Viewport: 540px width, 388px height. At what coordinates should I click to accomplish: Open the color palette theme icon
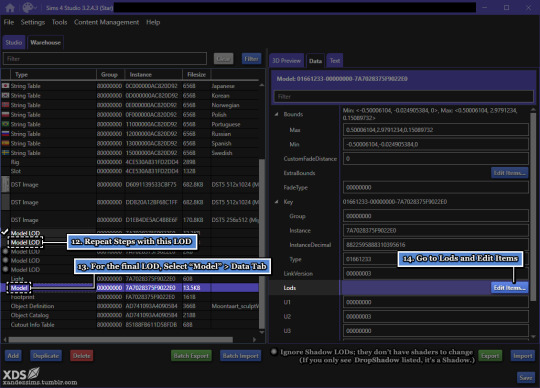coord(28,8)
